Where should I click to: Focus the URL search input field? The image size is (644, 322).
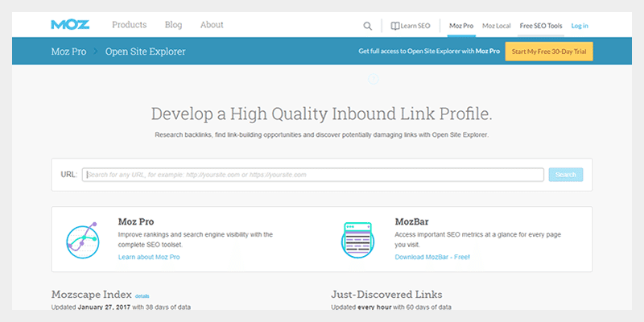point(312,175)
